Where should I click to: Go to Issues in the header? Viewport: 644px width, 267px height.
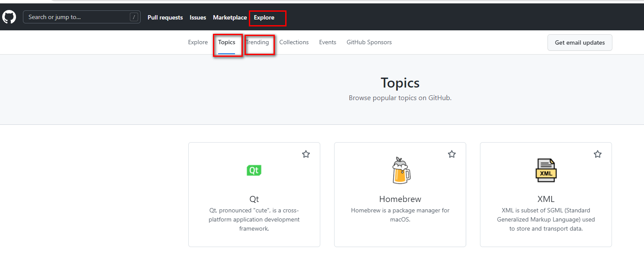point(198,18)
